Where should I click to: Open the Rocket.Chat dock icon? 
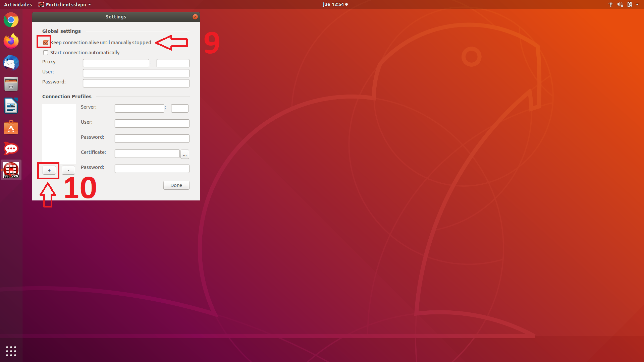[11, 148]
